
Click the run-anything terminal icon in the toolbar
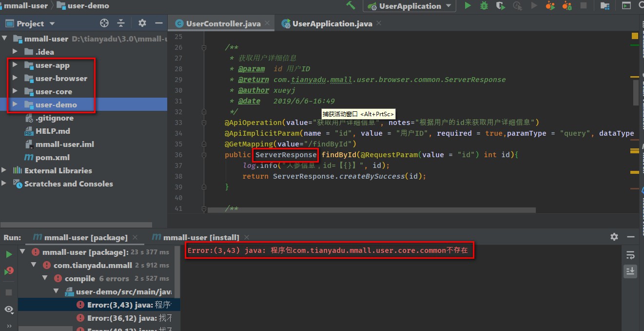coord(627,6)
